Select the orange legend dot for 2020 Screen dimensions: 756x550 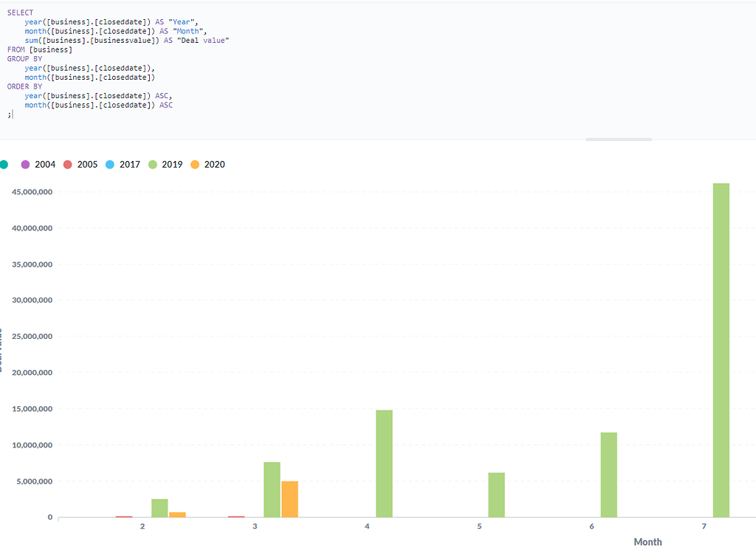point(196,165)
